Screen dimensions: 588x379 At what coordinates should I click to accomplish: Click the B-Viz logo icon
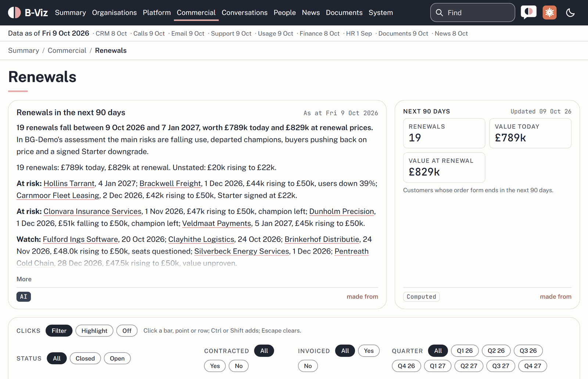click(x=14, y=12)
